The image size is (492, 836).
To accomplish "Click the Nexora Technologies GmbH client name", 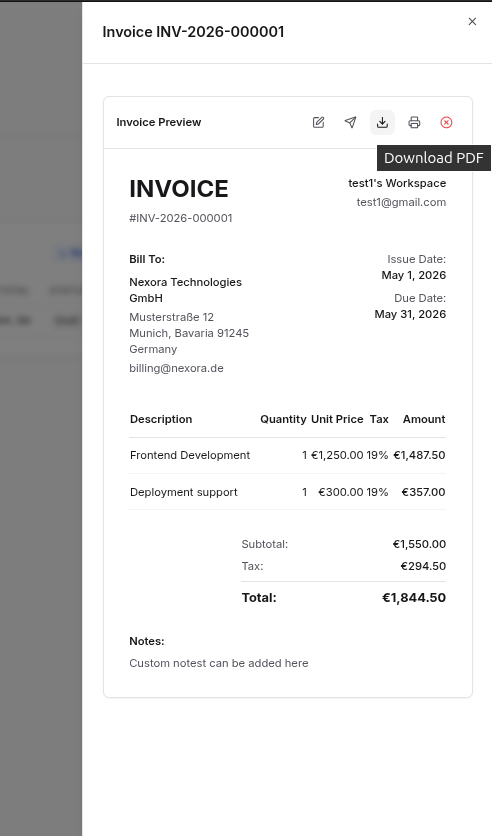I will (185, 290).
